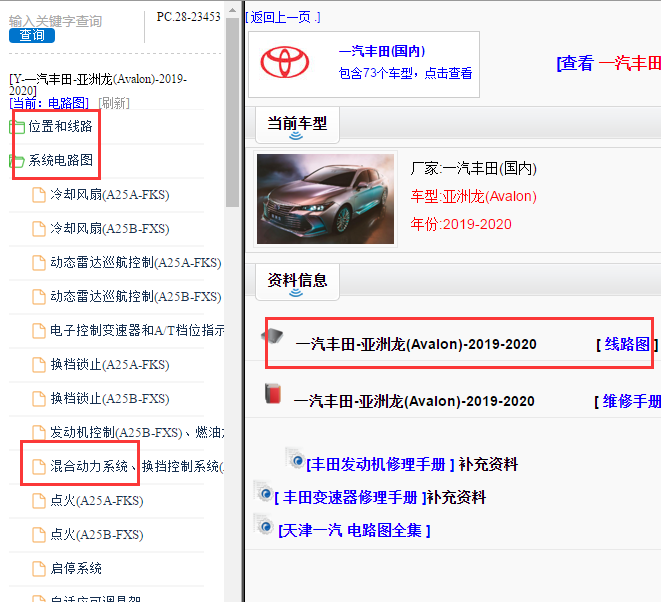Select the 系统电路图 tree label

click(60, 160)
